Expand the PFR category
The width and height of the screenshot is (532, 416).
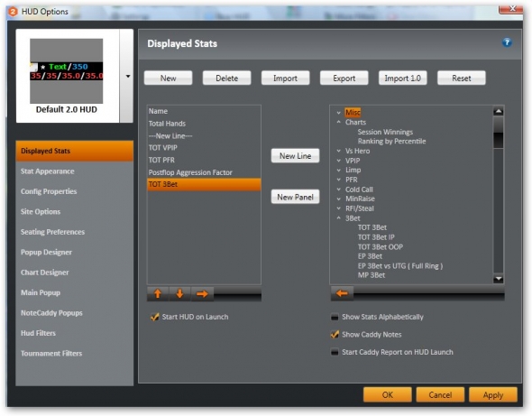339,180
